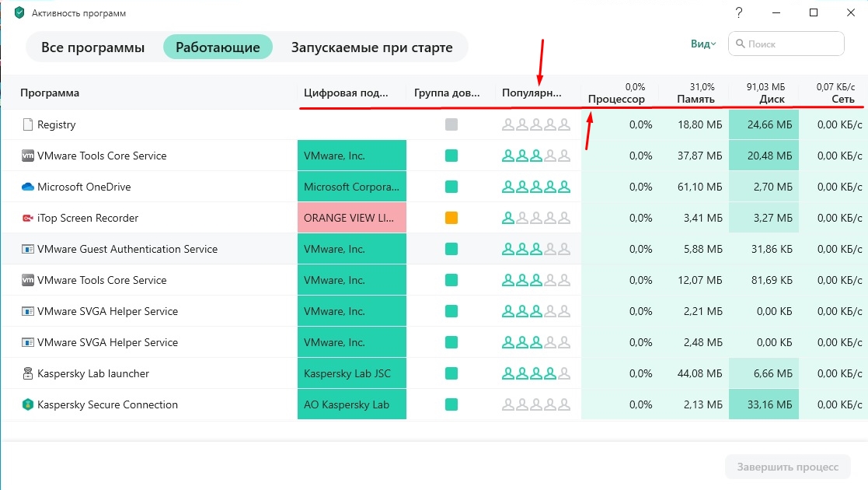Click the trust group square for Kaspersky Secure Connection

(451, 404)
